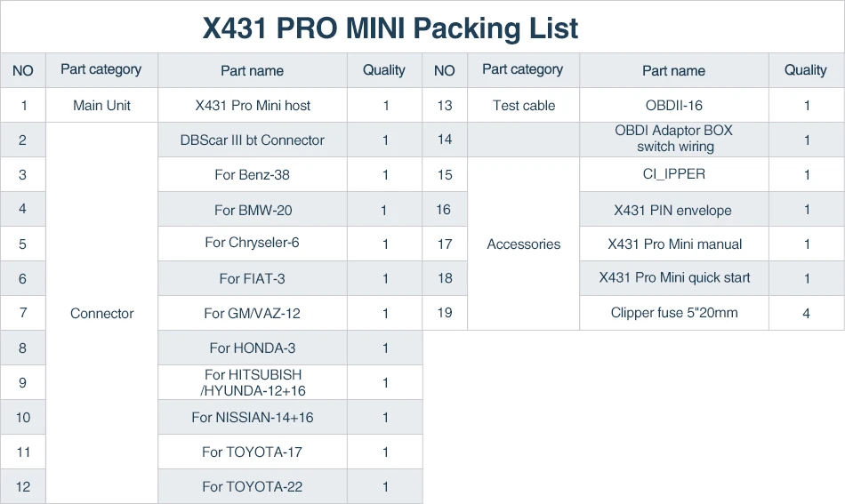Click the X431 PRO MINI Packing List title
This screenshot has height=504, width=845.
390,28
